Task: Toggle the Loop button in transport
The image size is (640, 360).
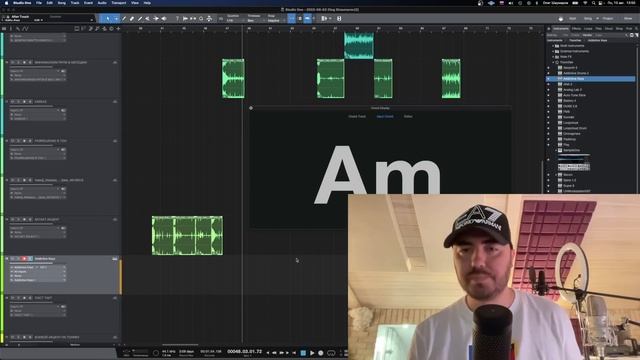Action: 331,353
